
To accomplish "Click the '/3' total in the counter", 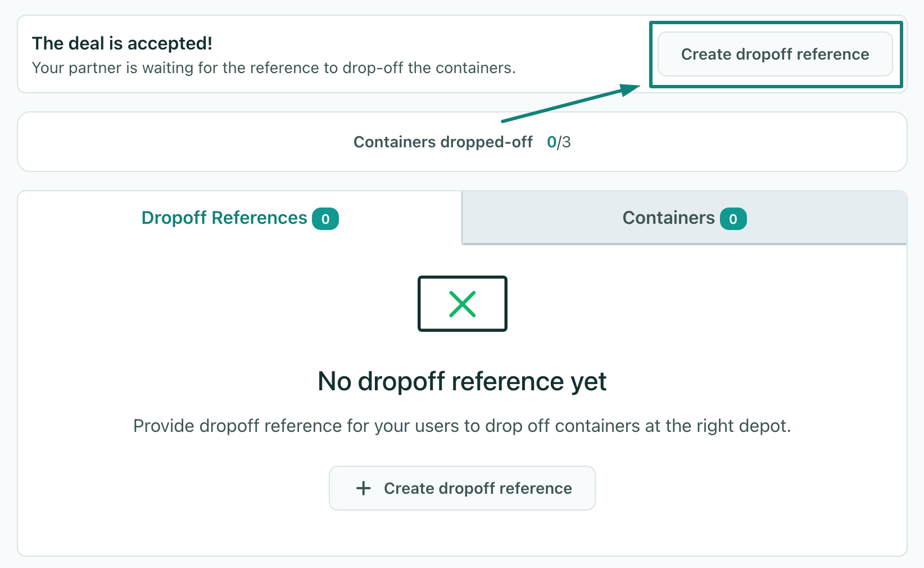I will pyautogui.click(x=564, y=142).
